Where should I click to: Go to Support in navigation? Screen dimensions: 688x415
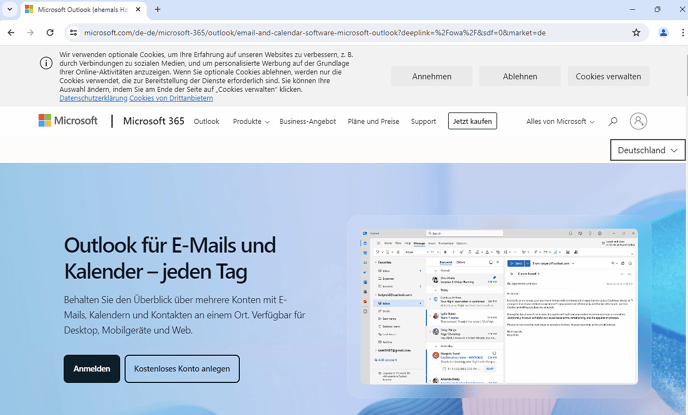click(423, 121)
